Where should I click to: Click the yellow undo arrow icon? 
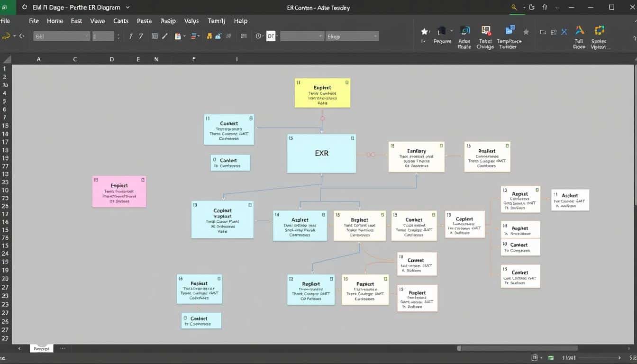tap(6, 36)
